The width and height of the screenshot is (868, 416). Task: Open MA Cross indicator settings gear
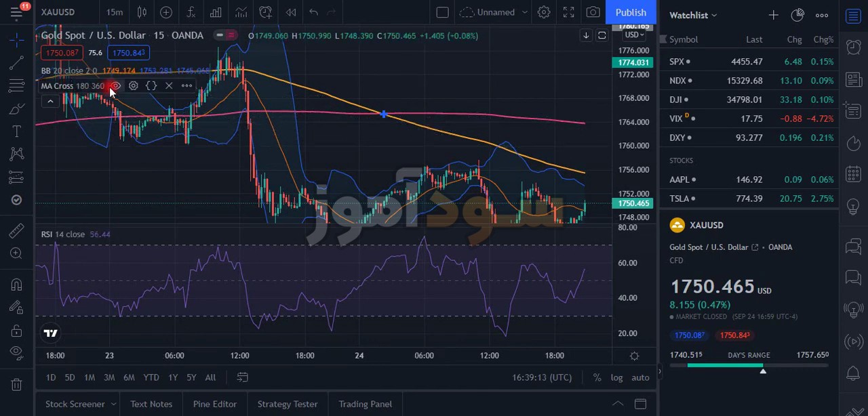click(x=134, y=85)
